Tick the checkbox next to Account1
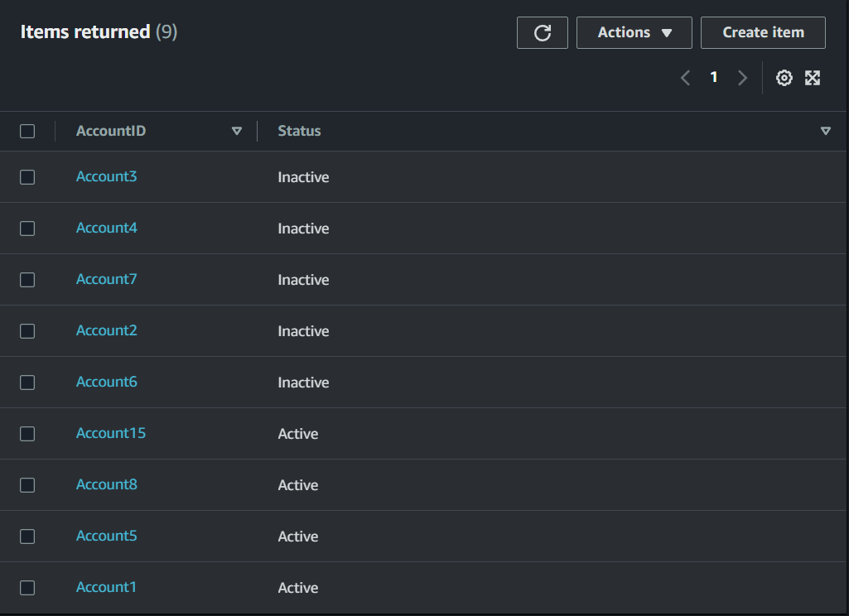849x616 pixels. pos(27,588)
